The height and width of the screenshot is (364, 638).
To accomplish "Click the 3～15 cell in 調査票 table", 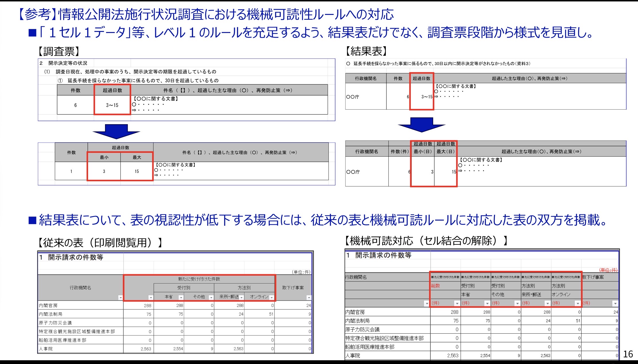I will pos(112,105).
